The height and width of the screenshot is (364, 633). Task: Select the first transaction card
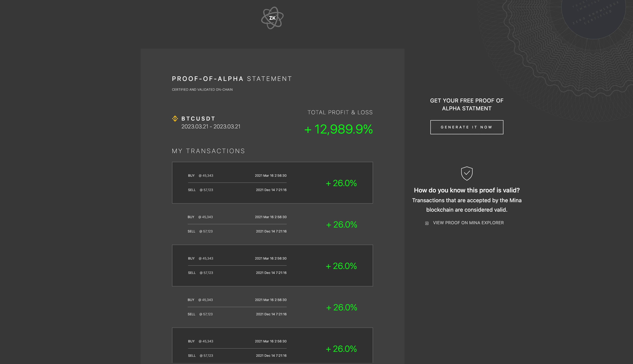coord(272,183)
